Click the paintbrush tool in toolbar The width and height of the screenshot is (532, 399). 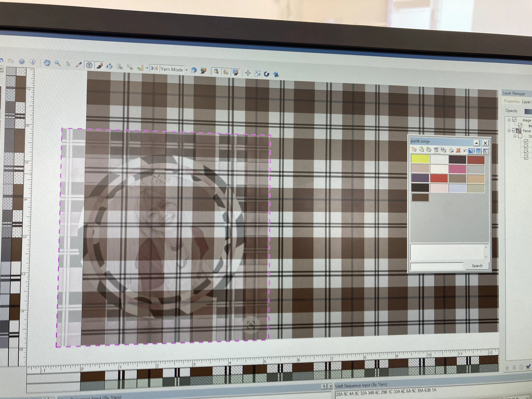100,66
